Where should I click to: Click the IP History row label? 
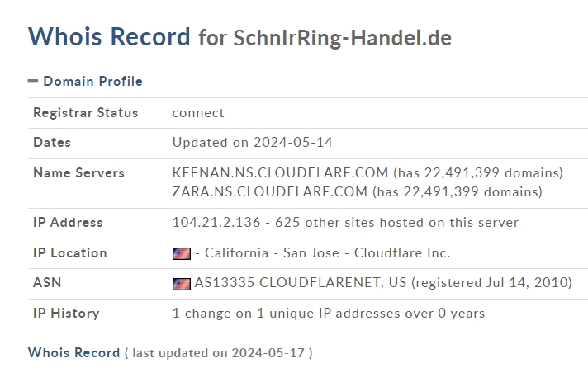(66, 313)
